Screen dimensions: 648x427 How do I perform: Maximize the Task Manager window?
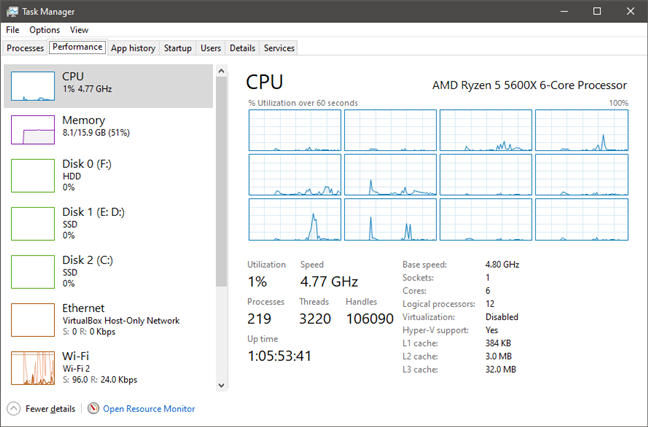click(x=597, y=11)
